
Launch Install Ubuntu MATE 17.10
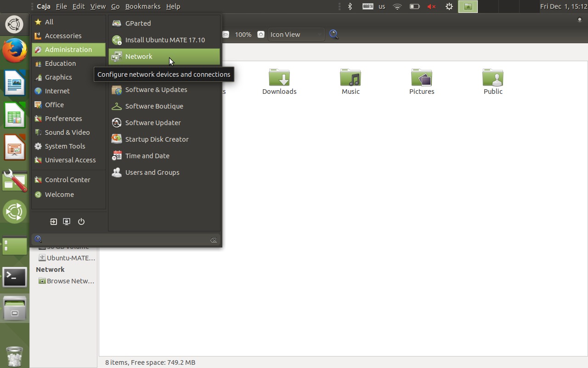(164, 40)
